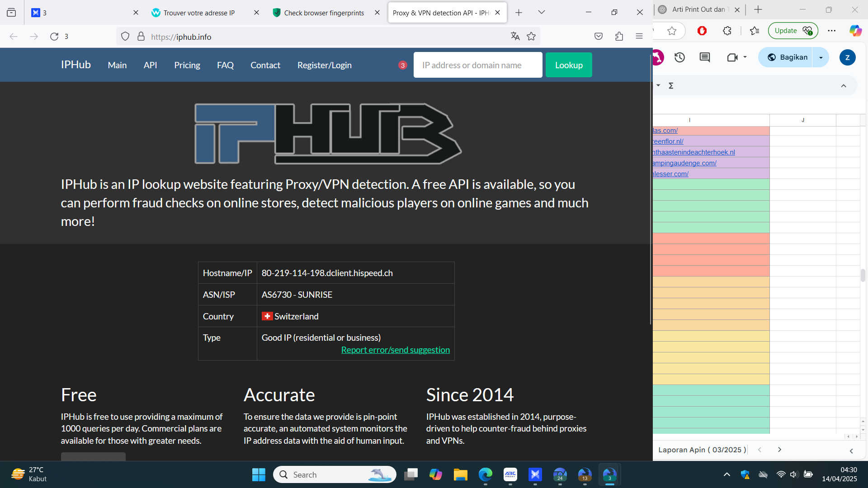Bookmark this page with the star icon
The height and width of the screenshot is (488, 868).
(531, 37)
